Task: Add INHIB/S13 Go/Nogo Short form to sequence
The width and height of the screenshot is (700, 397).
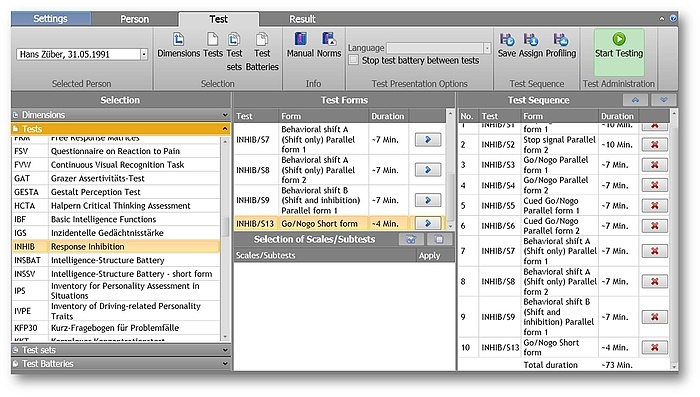Action: click(428, 223)
